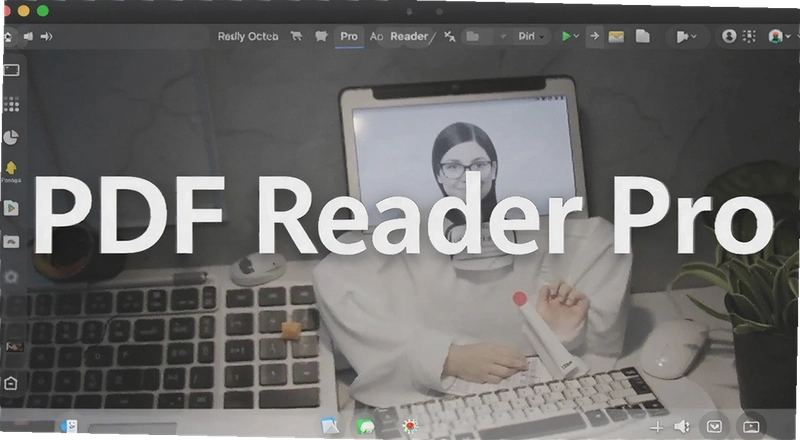
Task: Open the video camera dropdown arrow
Action: [x=693, y=36]
